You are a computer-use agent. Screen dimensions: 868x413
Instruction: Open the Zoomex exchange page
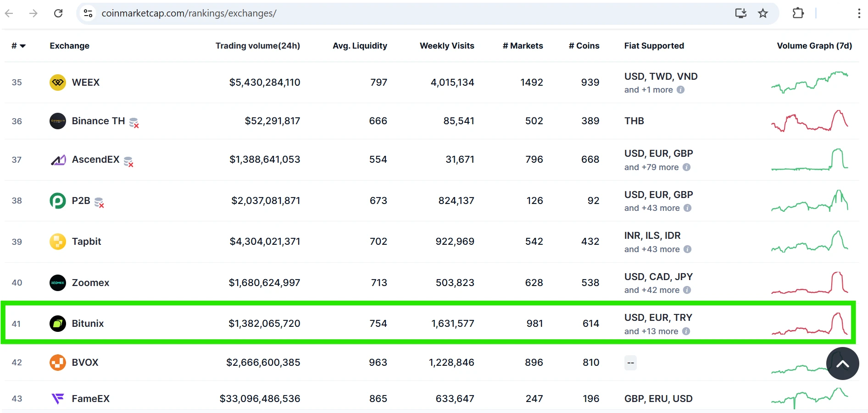pos(90,283)
